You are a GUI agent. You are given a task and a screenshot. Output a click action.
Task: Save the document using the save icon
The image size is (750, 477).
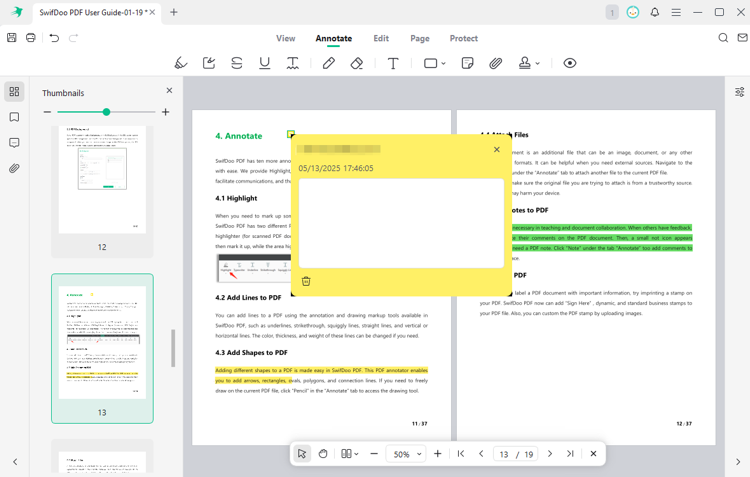[12, 37]
